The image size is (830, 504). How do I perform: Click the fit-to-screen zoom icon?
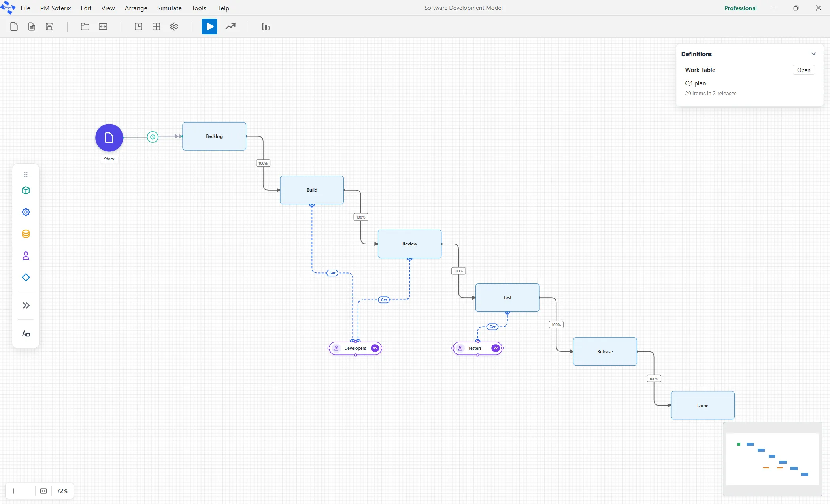(x=43, y=491)
